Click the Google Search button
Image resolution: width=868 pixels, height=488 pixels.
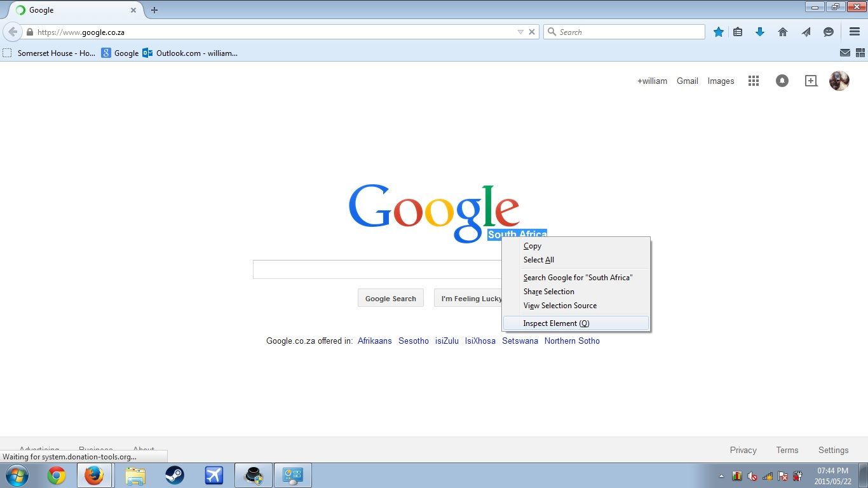[x=391, y=298]
